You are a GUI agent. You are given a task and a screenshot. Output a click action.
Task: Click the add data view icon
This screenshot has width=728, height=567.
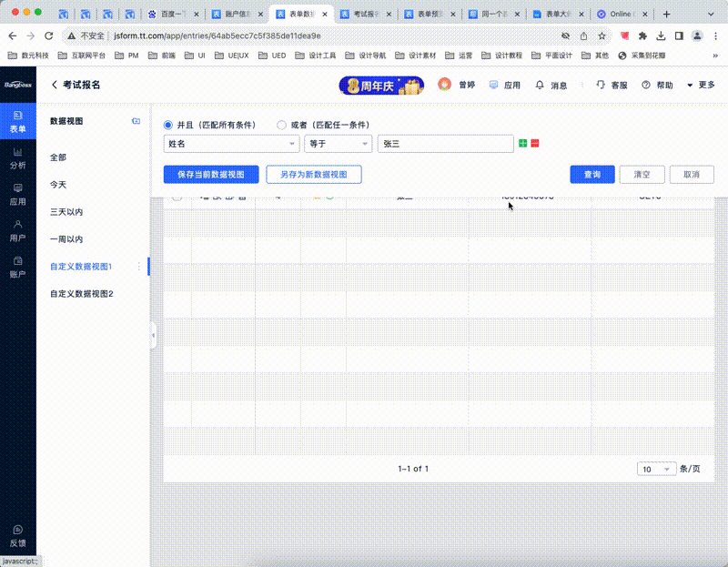coord(136,121)
